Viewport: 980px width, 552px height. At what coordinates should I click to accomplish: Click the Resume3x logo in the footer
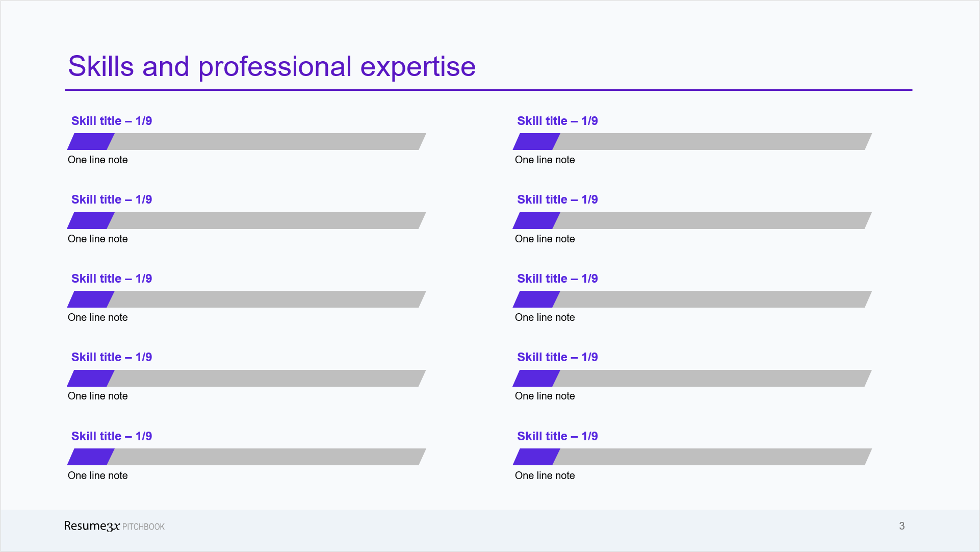click(x=92, y=526)
